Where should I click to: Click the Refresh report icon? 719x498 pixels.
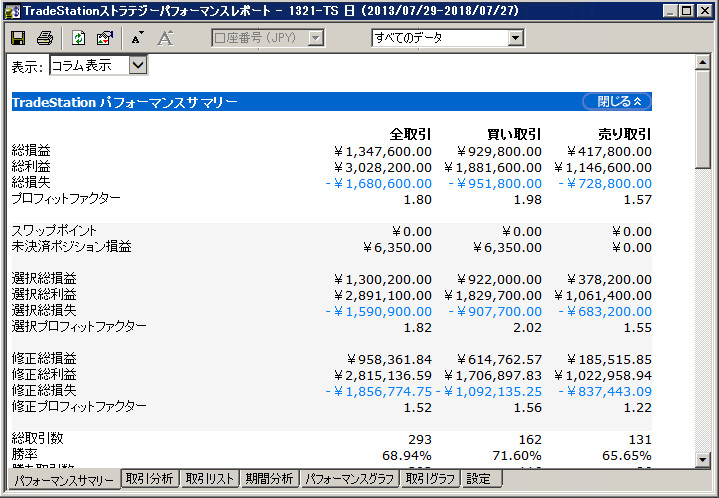pos(78,38)
